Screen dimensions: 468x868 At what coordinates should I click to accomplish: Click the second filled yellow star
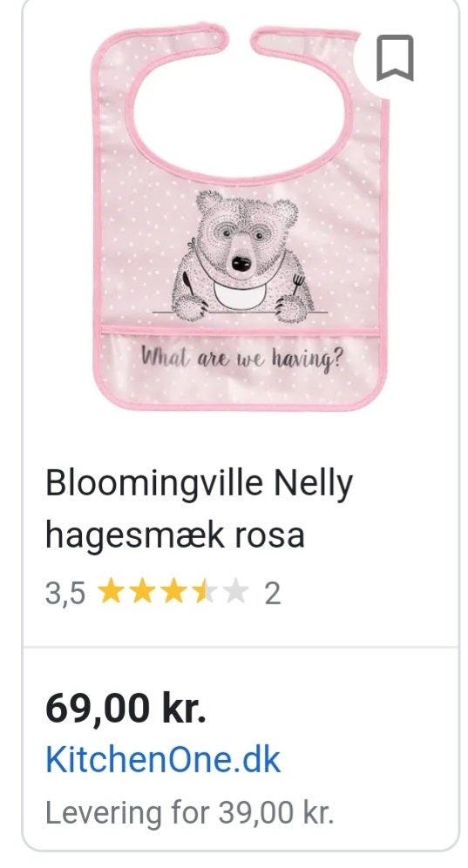point(142,591)
